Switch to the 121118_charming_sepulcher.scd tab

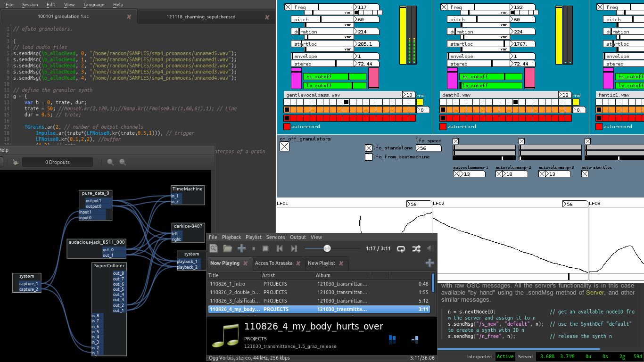[x=201, y=17]
